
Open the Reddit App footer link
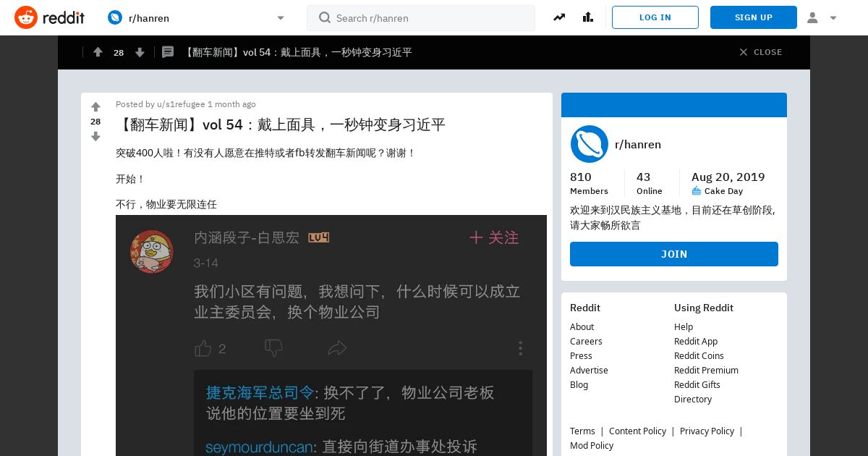tap(696, 341)
